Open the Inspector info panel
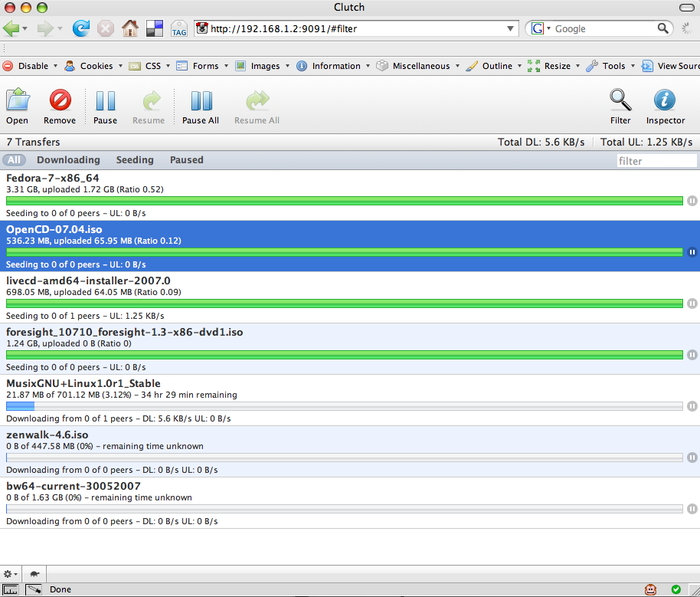This screenshot has height=597, width=700. coord(666,107)
